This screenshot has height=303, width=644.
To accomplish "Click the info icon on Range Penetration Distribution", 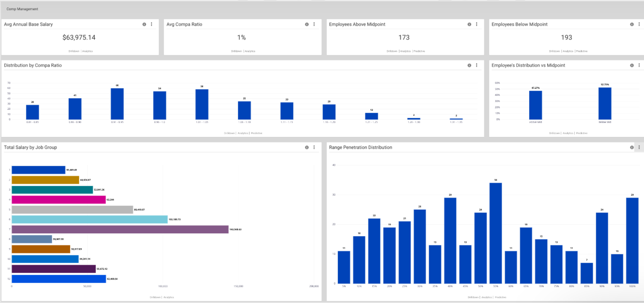I will (632, 147).
